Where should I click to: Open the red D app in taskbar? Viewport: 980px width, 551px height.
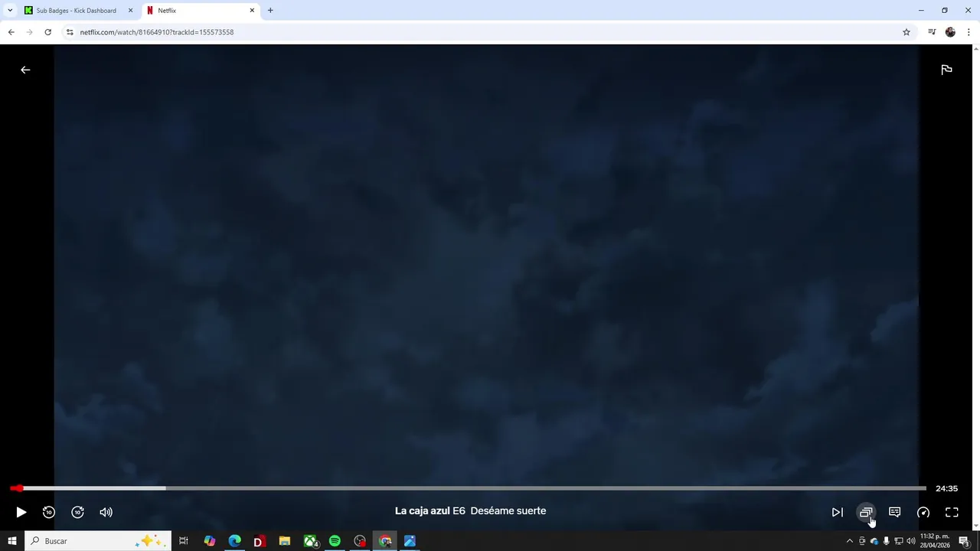(259, 541)
